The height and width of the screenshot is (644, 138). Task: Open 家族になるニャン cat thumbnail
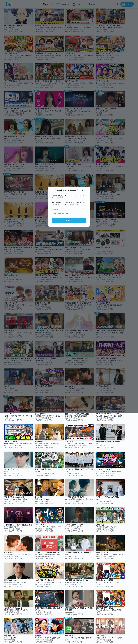pos(19,266)
